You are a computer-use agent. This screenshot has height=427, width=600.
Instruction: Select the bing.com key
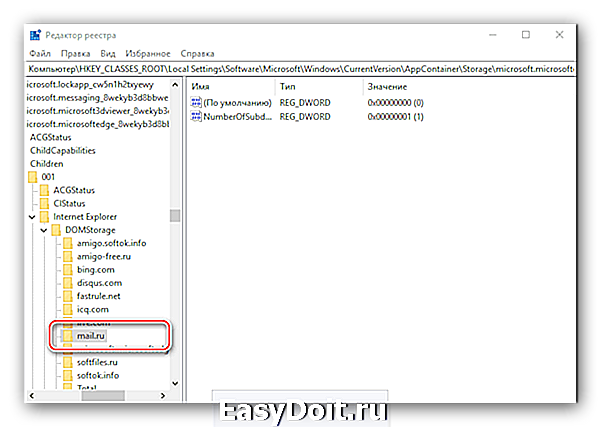(x=96, y=269)
